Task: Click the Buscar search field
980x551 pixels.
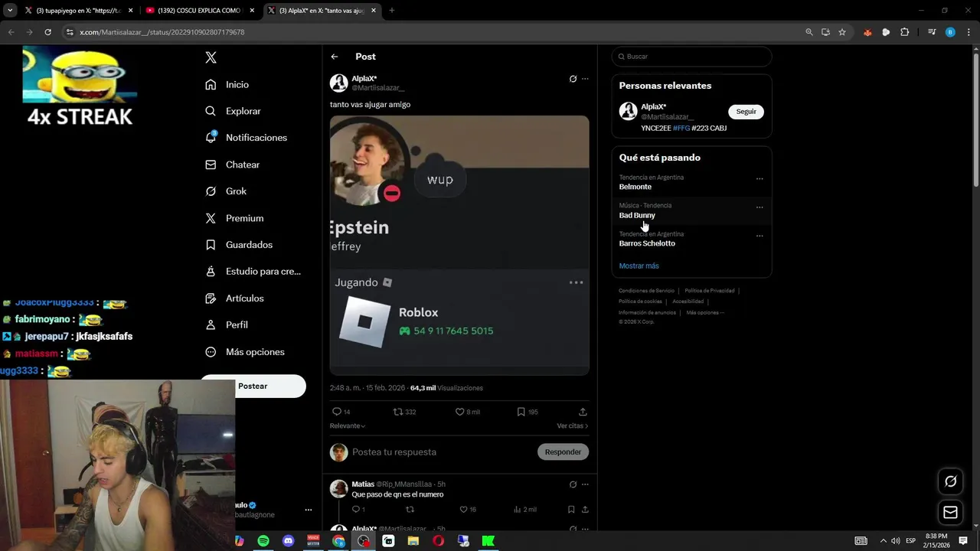Action: pos(691,57)
